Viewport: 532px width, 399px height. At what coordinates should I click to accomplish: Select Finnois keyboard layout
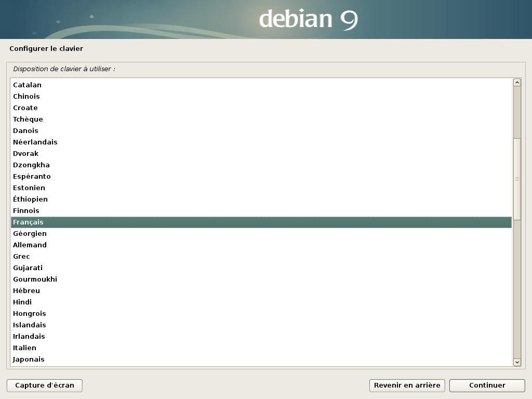point(261,211)
